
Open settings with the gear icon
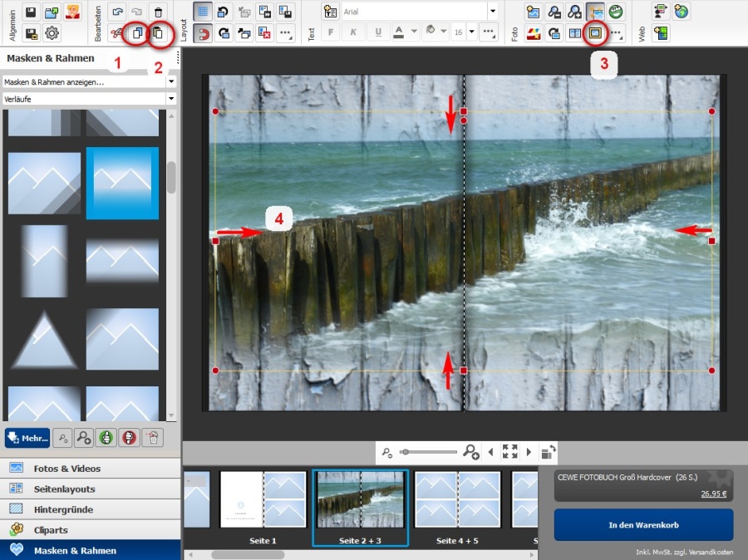coord(52,34)
